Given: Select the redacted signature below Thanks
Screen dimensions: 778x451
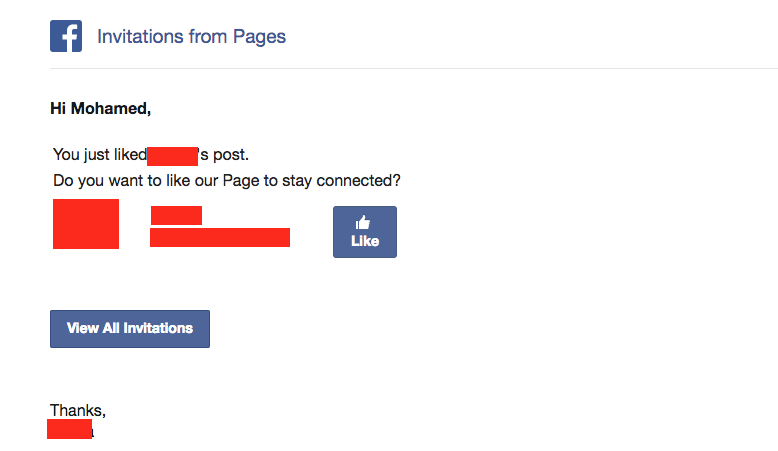Looking at the screenshot, I should (69, 429).
